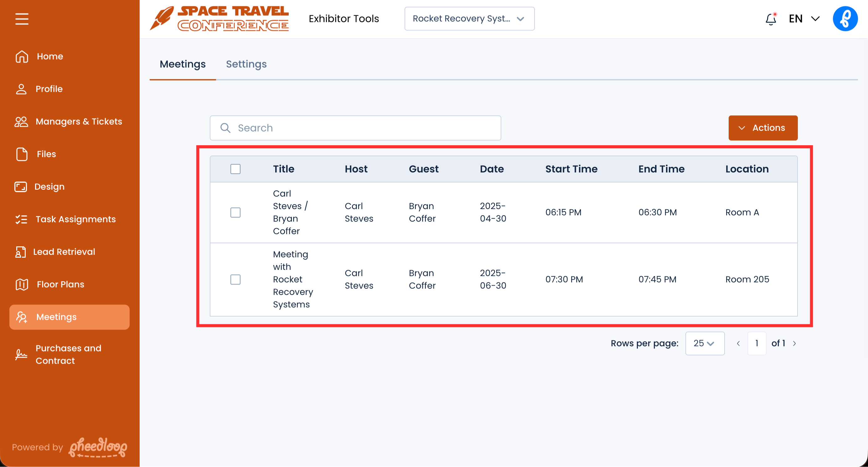Click the Task Assignments checklist icon

pos(21,219)
